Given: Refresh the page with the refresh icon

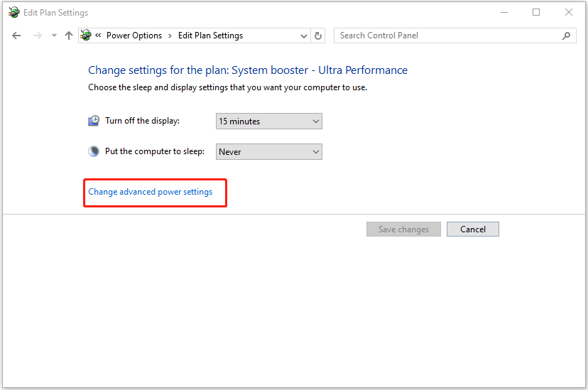Looking at the screenshot, I should (318, 36).
